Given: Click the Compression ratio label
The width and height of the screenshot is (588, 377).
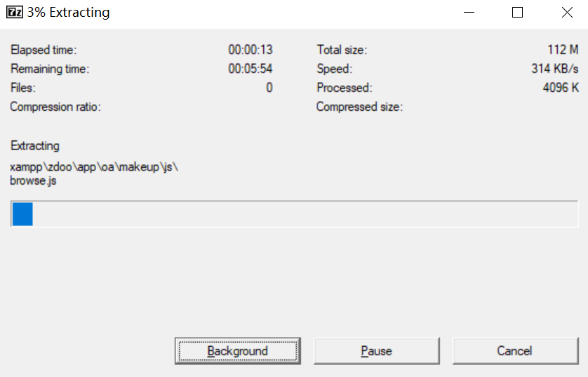Looking at the screenshot, I should (x=55, y=107).
